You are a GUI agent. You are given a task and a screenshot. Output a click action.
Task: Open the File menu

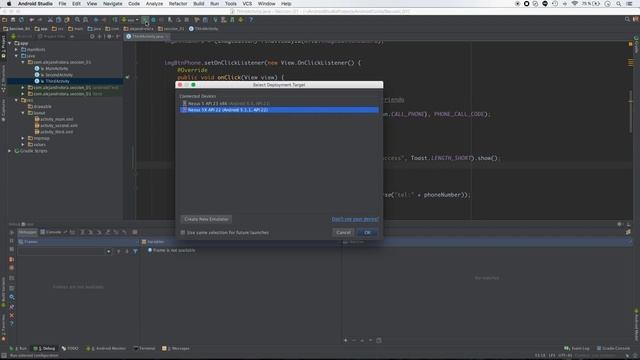coord(62,4)
